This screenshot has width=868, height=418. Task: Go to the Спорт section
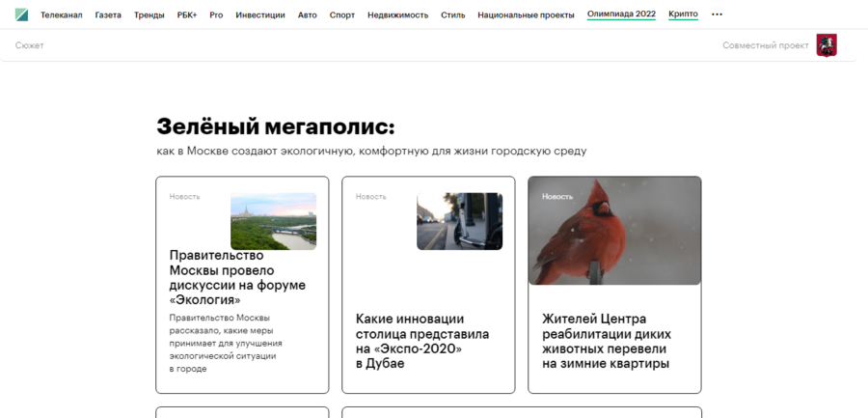pyautogui.click(x=342, y=15)
